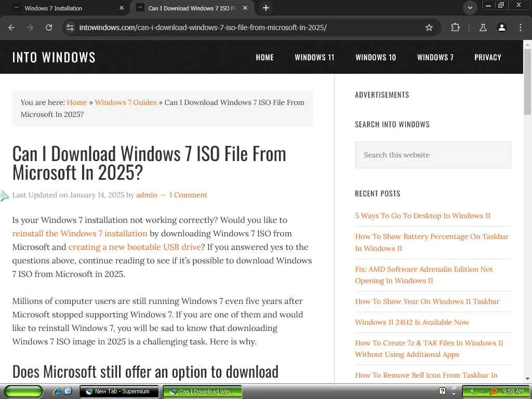Open the Chrome Labs flask icon

tap(483, 28)
